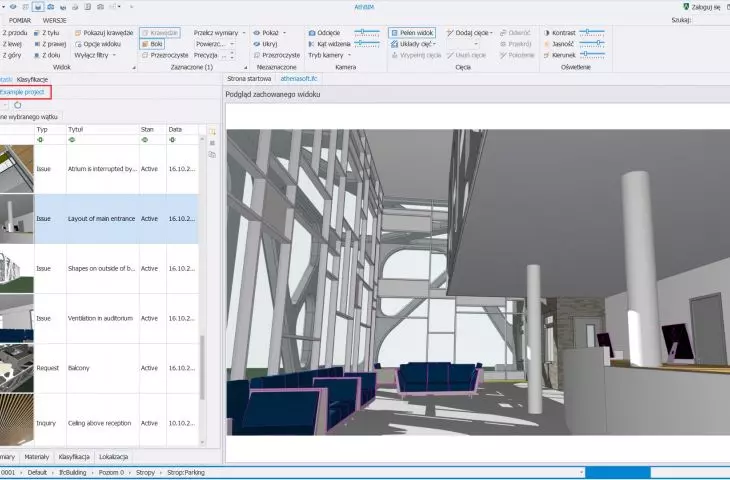Click the Tytuł column filter icon
The width and height of the screenshot is (730, 480).
click(72, 140)
